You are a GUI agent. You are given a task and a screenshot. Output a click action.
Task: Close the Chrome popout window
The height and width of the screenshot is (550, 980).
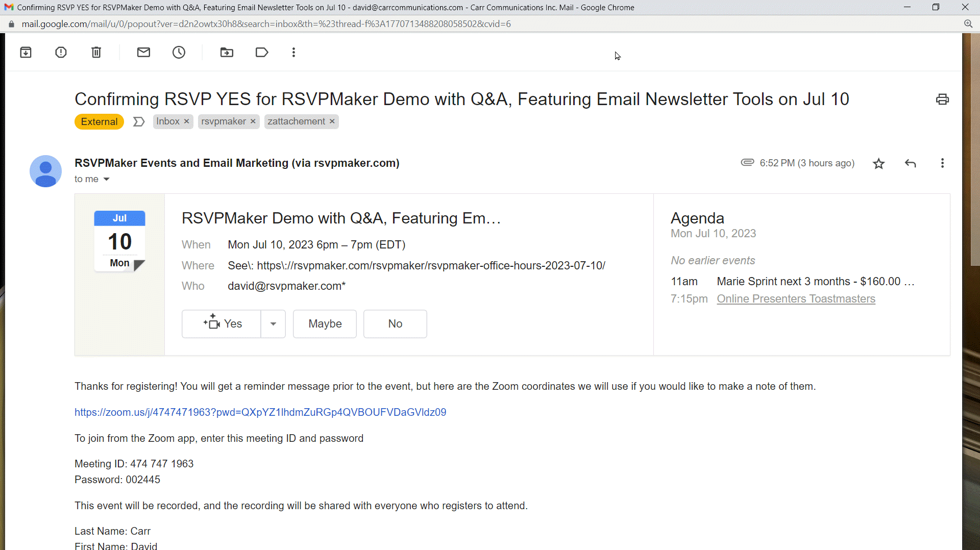965,7
